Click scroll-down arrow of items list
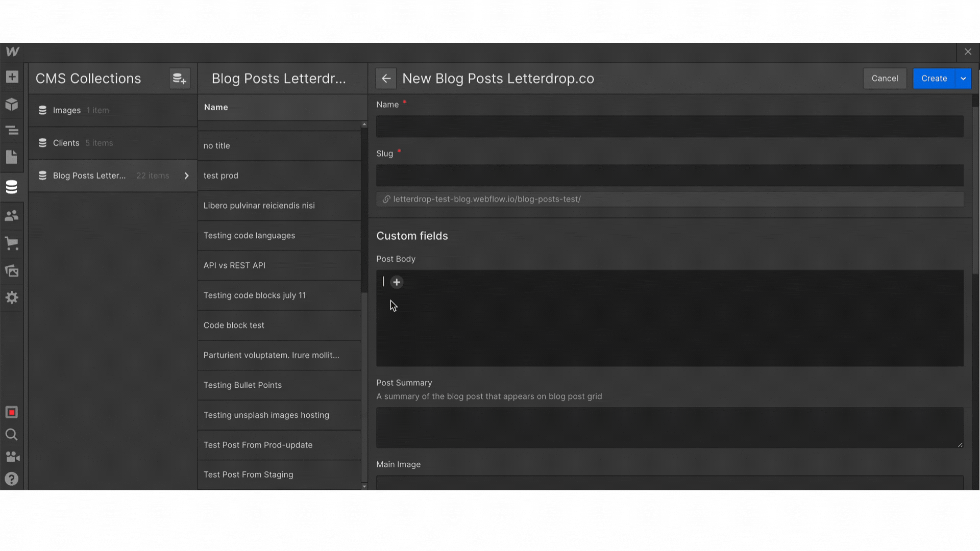This screenshot has height=551, width=980. tap(364, 486)
